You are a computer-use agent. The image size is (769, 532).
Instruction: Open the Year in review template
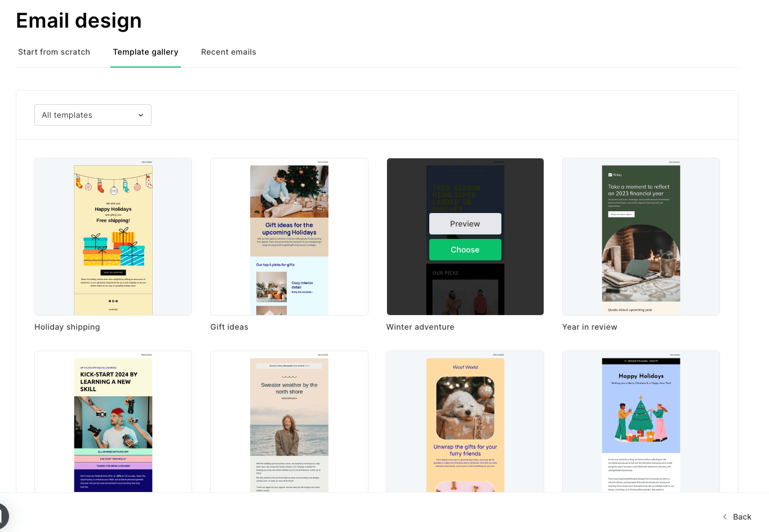[x=641, y=237]
